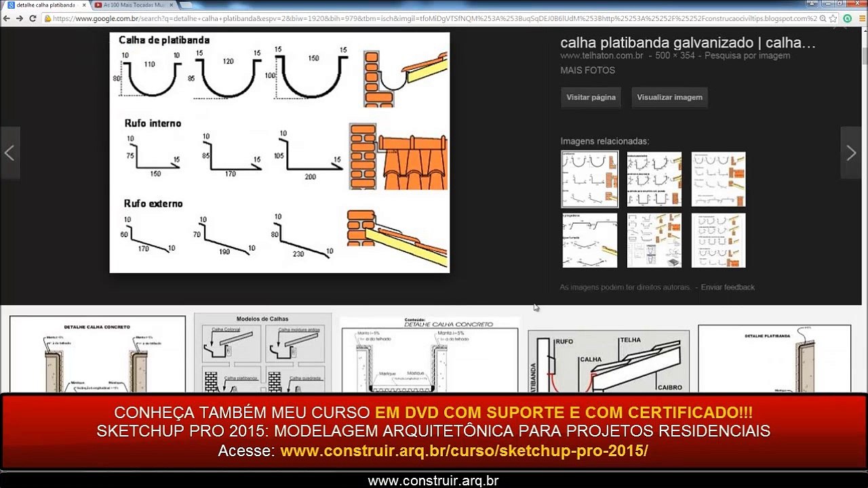Click the 'Pesquisa por imagem' link
868x488 pixels.
pos(747,56)
